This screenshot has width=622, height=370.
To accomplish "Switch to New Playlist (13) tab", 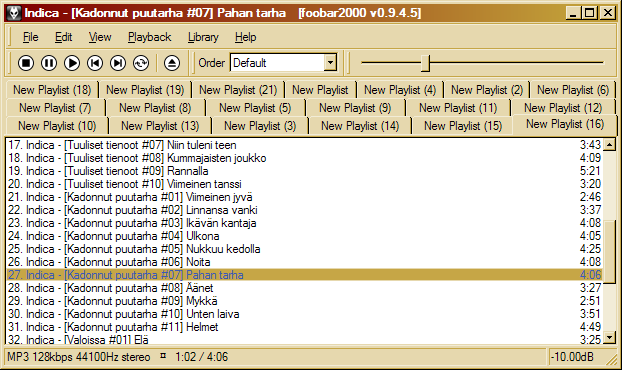I will (160, 126).
